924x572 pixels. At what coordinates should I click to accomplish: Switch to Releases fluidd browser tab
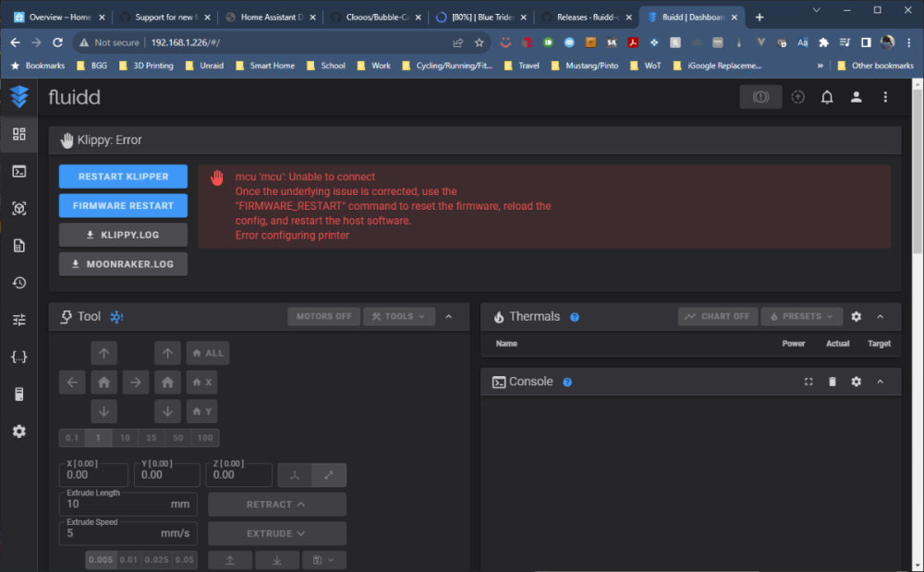[587, 17]
